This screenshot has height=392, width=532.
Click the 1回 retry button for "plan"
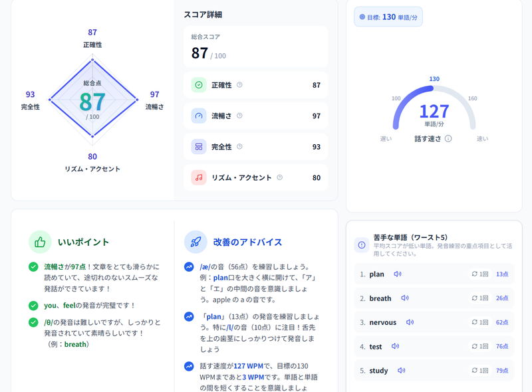click(479, 274)
